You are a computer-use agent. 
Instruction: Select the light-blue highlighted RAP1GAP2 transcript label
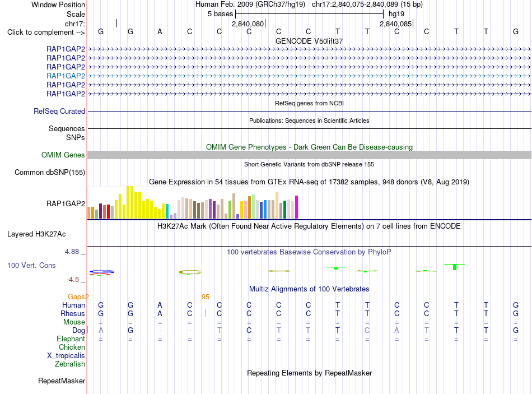point(66,76)
